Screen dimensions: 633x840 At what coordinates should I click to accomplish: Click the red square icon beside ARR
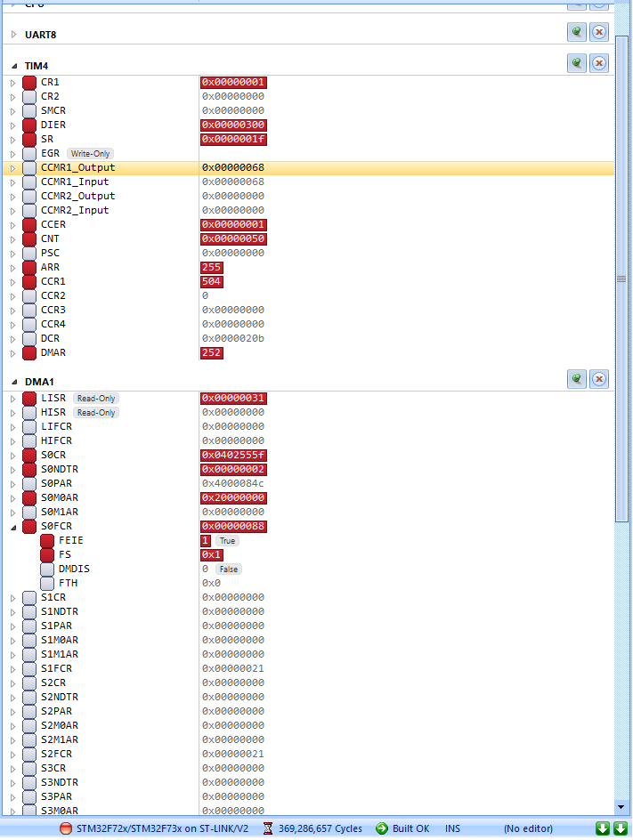click(29, 267)
